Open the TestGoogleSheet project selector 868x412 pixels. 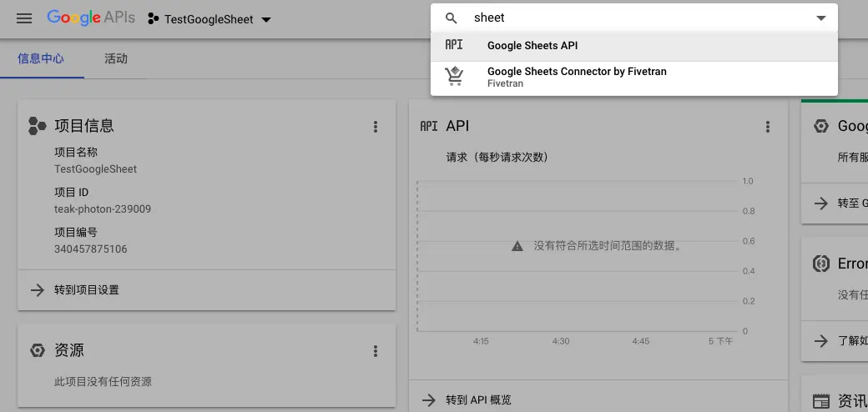209,19
